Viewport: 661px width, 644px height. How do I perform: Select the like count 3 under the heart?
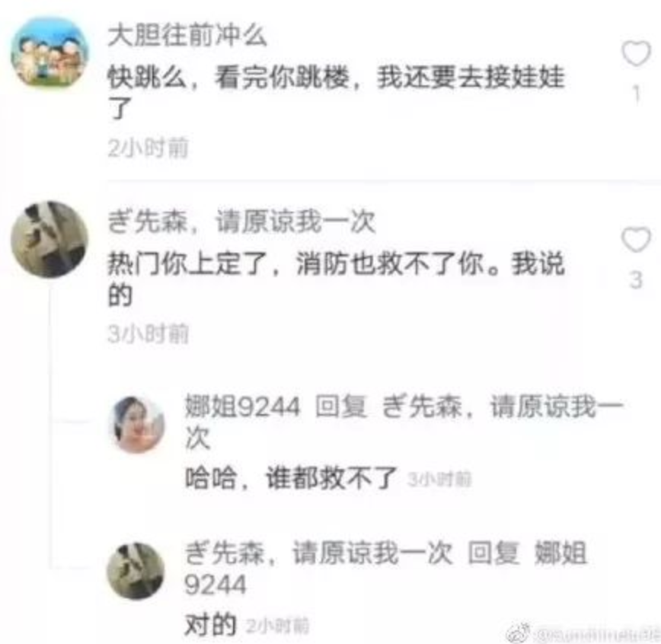[636, 280]
